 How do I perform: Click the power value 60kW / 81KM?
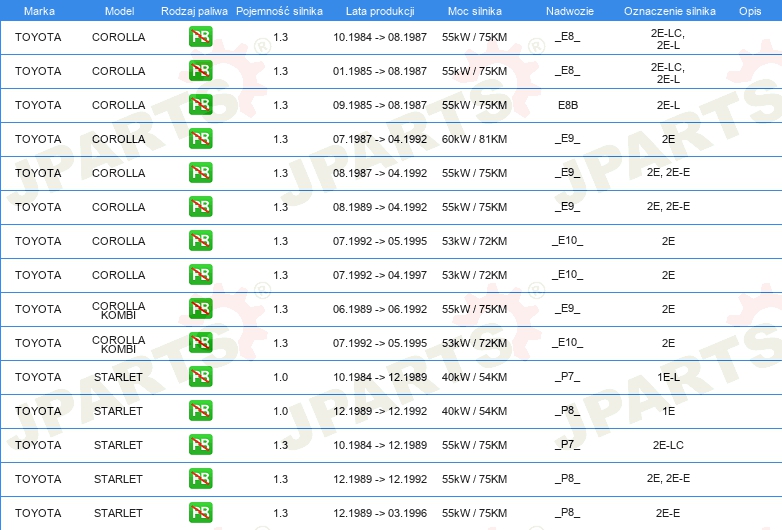474,139
